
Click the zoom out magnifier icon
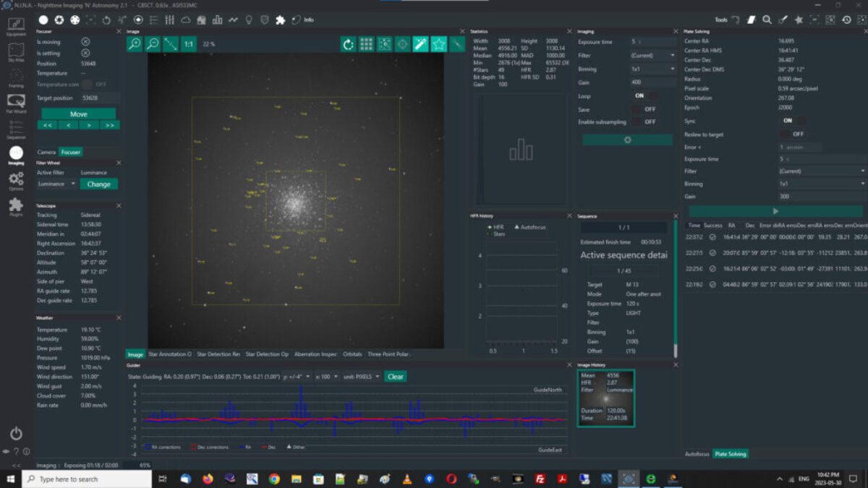[x=153, y=44]
